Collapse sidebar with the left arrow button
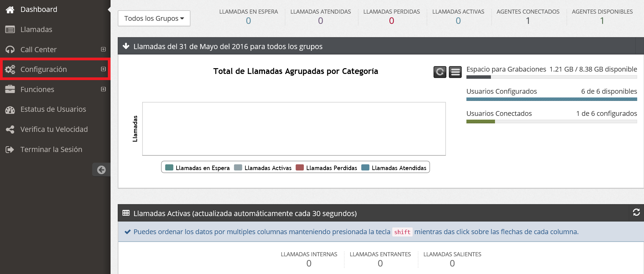This screenshot has width=644, height=274. click(x=101, y=170)
